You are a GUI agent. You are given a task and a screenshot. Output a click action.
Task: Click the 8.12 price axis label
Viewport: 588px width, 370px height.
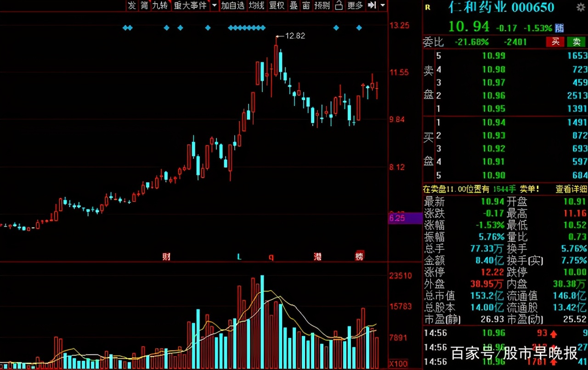pyautogui.click(x=397, y=167)
